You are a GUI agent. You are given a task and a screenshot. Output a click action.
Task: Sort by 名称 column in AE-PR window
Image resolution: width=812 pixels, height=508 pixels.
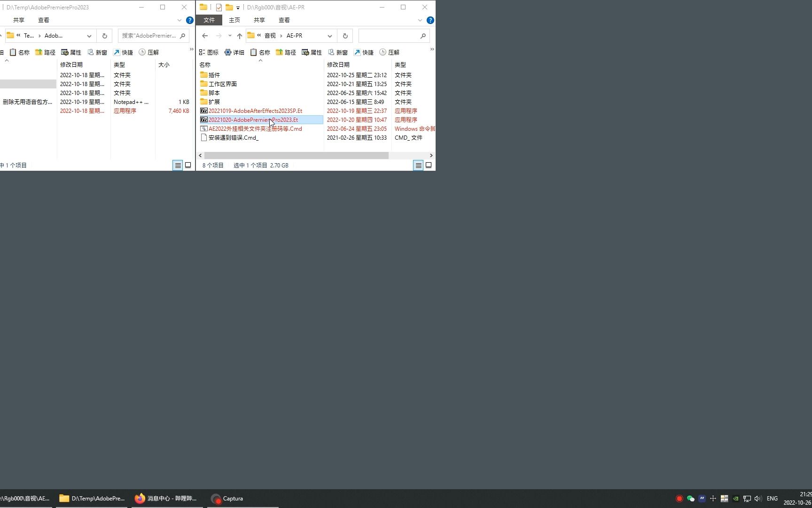(x=260, y=64)
